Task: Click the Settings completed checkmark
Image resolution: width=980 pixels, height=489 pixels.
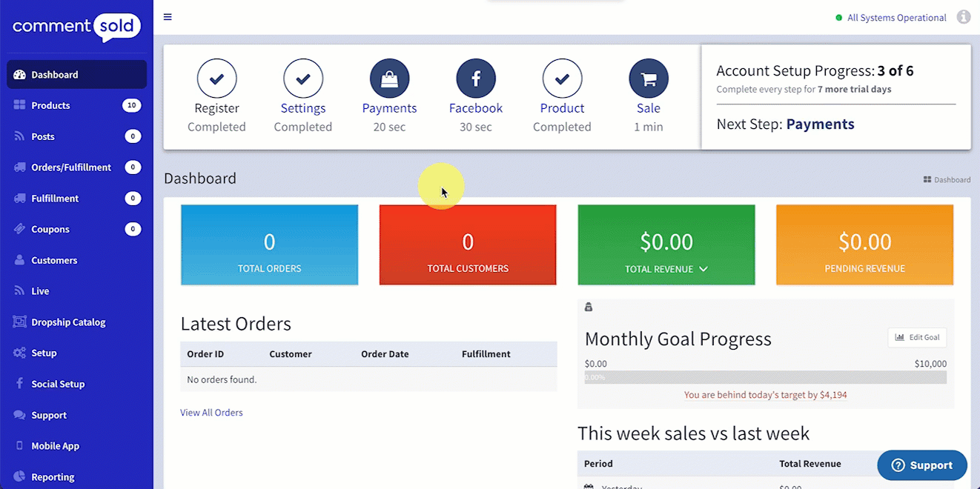Action: [x=303, y=78]
